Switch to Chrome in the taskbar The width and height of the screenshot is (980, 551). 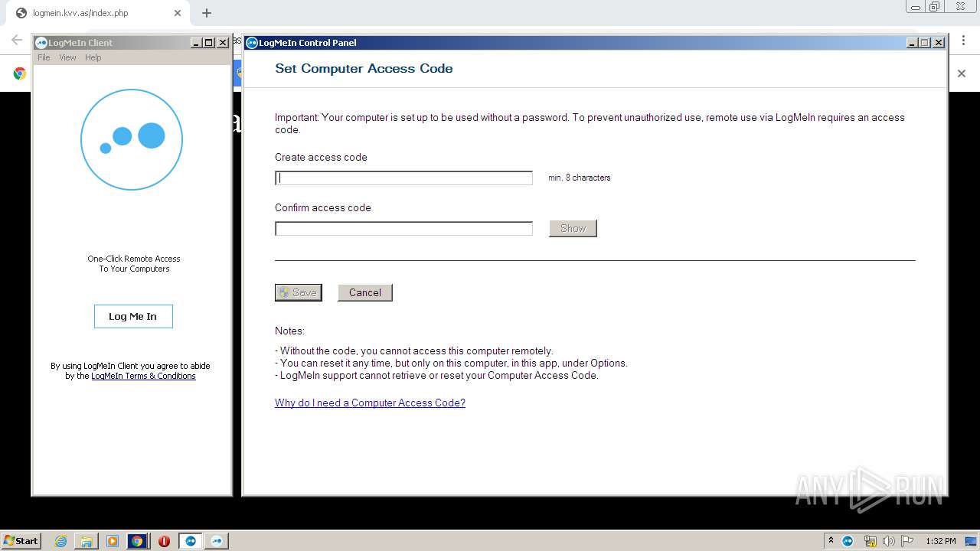(137, 541)
